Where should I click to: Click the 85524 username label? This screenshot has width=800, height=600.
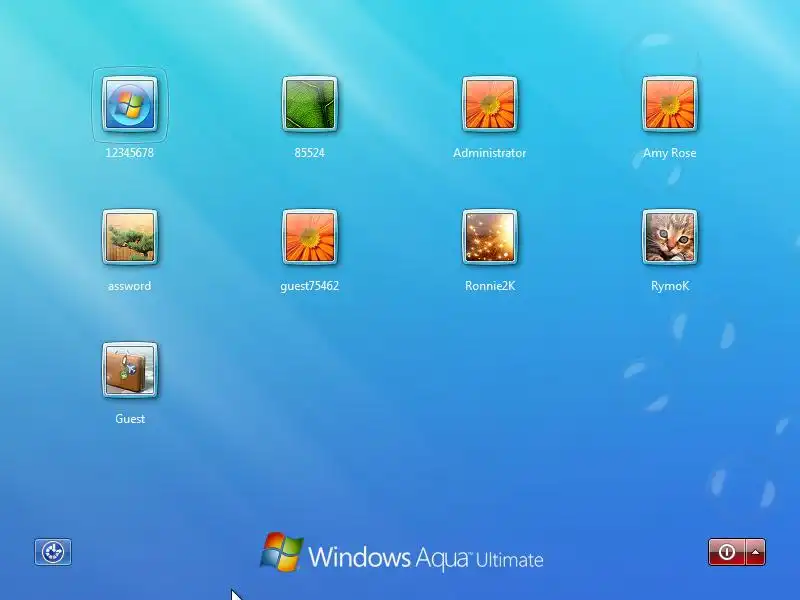(x=310, y=153)
